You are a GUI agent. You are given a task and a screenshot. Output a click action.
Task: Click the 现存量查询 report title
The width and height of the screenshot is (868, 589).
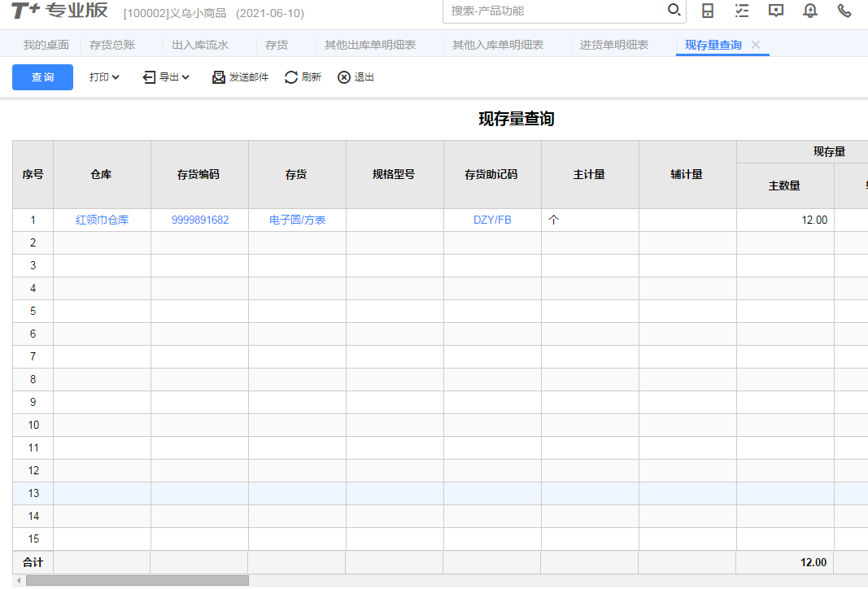pos(517,119)
